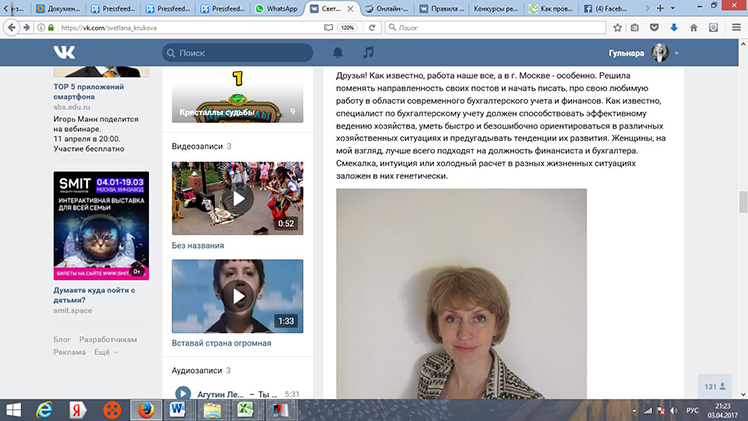This screenshot has height=421, width=748.
Task: Play the Агутин audio track
Action: coord(182,394)
